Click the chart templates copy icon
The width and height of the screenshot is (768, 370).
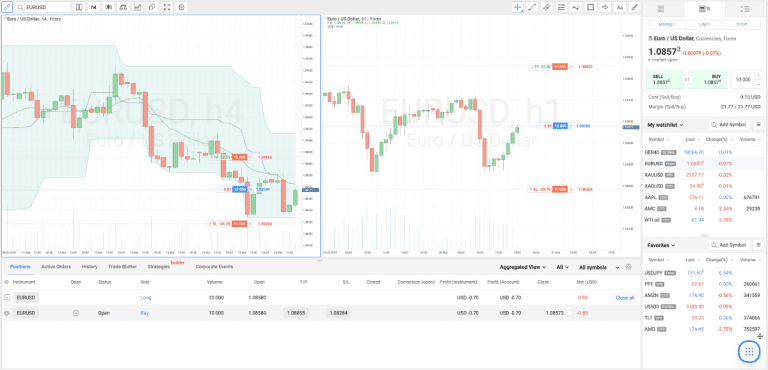(x=152, y=7)
